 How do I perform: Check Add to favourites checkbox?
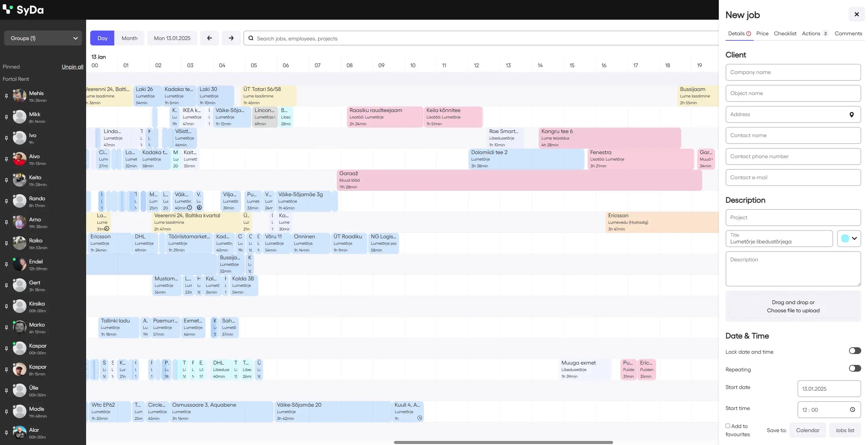(x=728, y=426)
